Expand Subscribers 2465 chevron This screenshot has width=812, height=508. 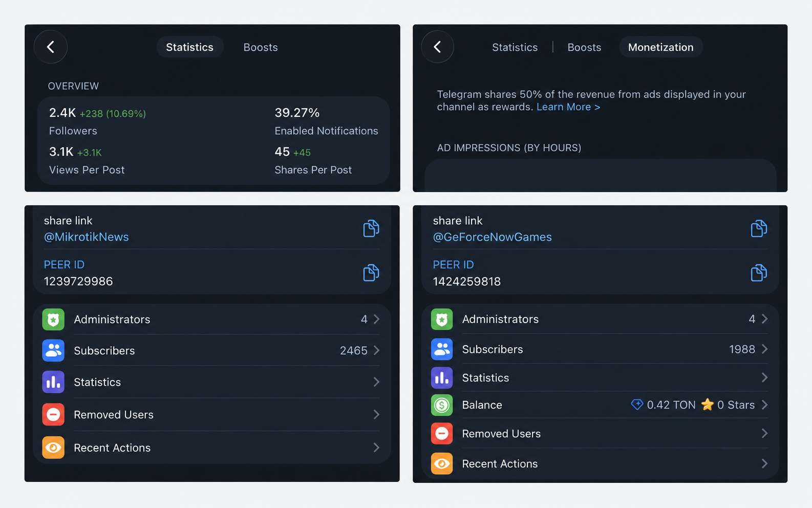376,351
